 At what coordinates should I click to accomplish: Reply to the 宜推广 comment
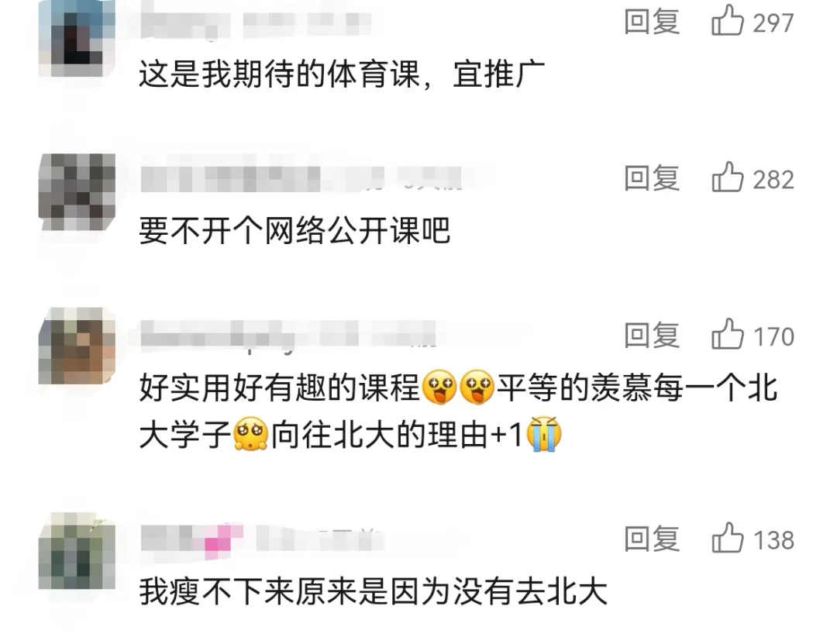pos(652,22)
